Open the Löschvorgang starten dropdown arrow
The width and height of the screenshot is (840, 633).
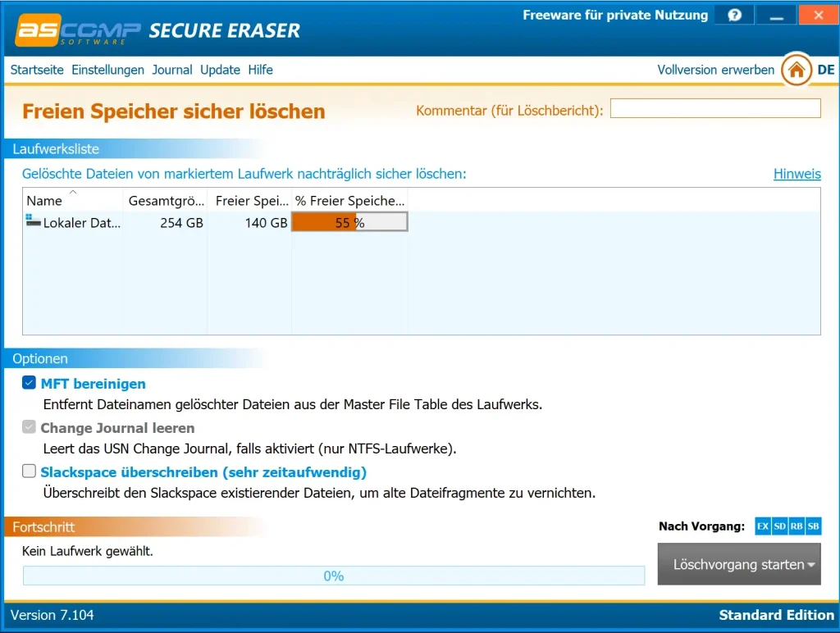click(811, 564)
